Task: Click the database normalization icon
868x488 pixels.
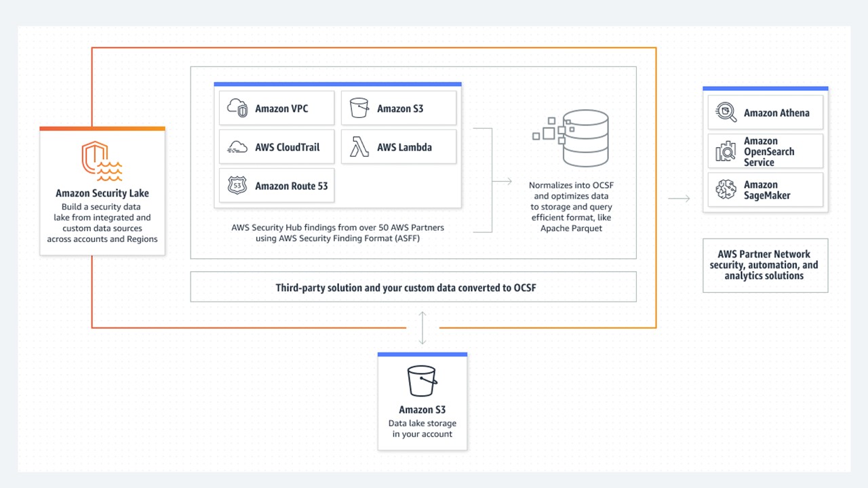Action: pyautogui.click(x=571, y=138)
